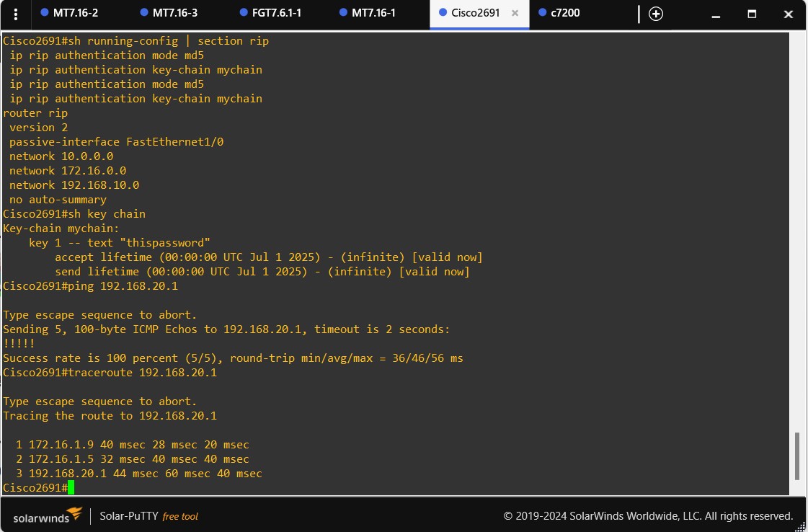Click traceroute hop 1 172.16.1.9 line
The height and width of the screenshot is (532, 808).
click(133, 445)
